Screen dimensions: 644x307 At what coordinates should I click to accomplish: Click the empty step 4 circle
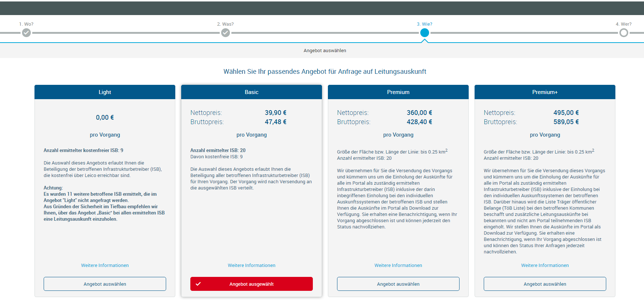pyautogui.click(x=623, y=33)
